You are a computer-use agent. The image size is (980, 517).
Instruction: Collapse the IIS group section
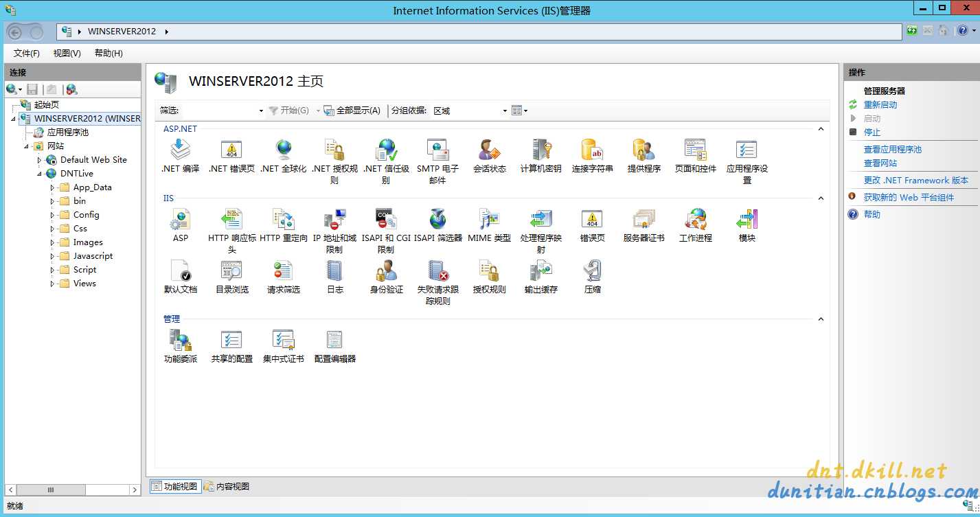click(x=821, y=198)
